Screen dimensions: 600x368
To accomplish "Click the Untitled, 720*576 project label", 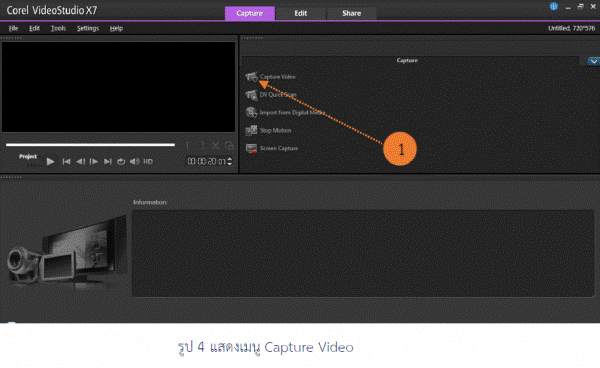I will tap(571, 28).
